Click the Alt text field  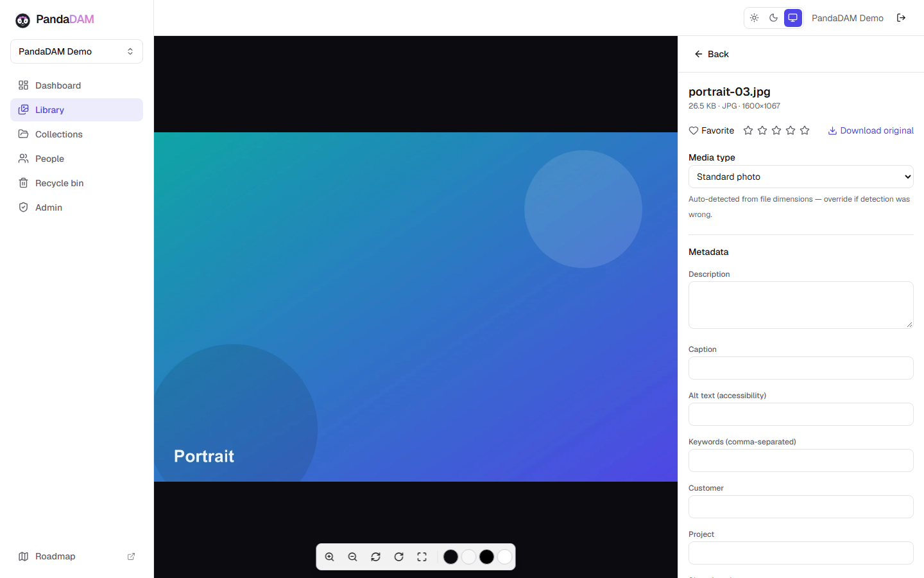801,414
